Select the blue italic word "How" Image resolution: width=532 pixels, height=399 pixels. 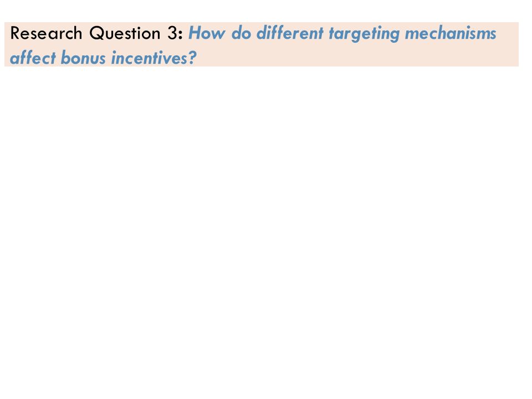click(207, 33)
